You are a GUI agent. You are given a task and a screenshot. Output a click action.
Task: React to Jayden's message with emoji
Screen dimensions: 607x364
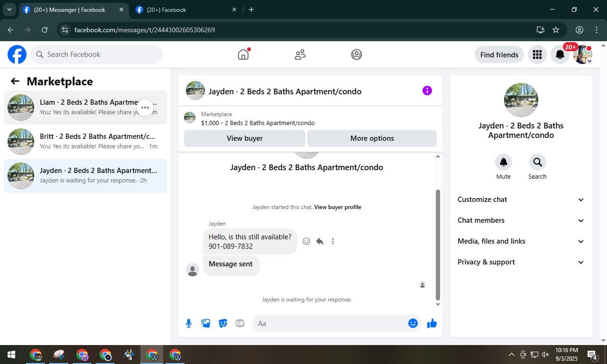click(x=306, y=241)
